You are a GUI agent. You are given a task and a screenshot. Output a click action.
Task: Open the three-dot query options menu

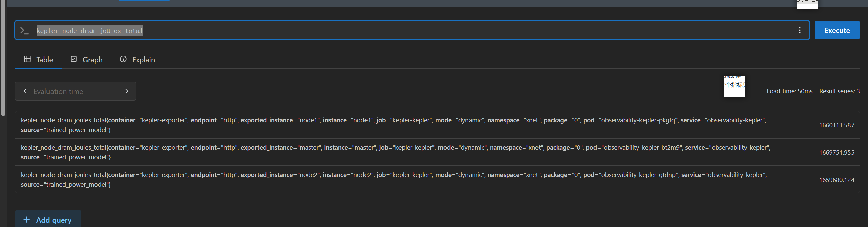click(x=800, y=30)
